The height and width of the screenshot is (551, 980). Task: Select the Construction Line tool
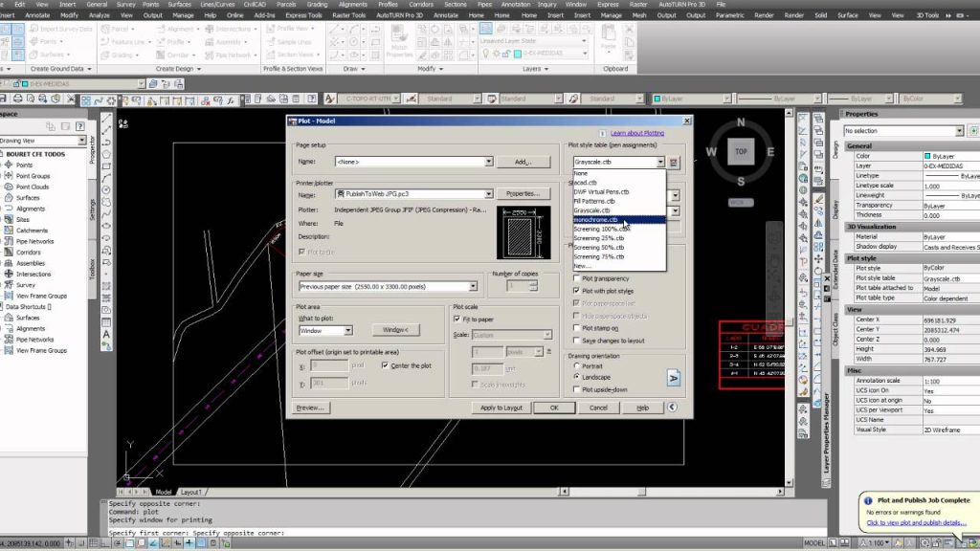(x=106, y=130)
